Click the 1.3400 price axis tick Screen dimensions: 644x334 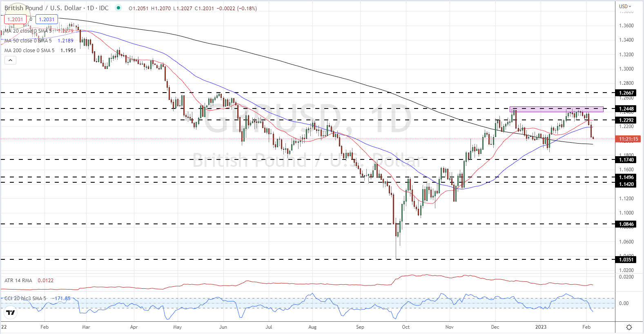tap(626, 40)
